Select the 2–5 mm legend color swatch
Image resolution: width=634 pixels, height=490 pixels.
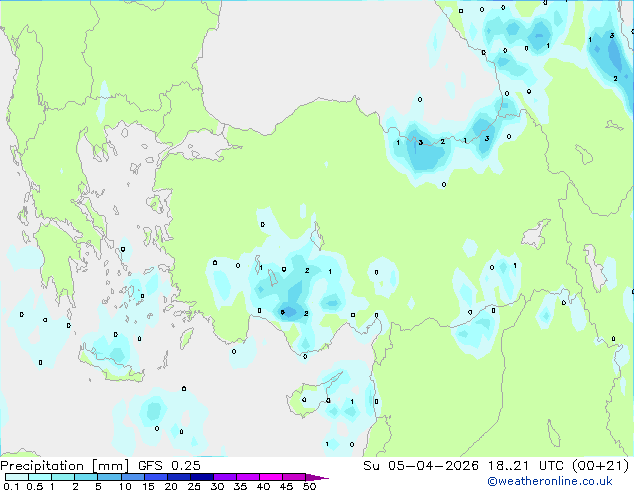[x=86, y=477]
